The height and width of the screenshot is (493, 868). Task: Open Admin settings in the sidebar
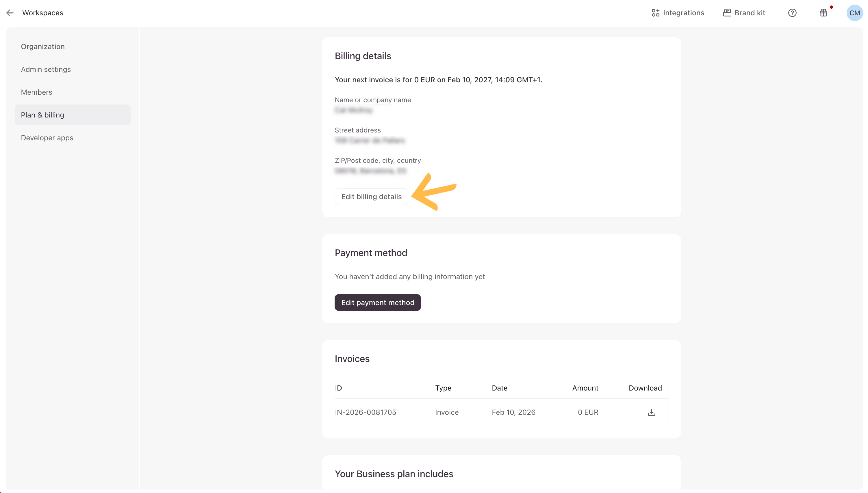coord(46,69)
